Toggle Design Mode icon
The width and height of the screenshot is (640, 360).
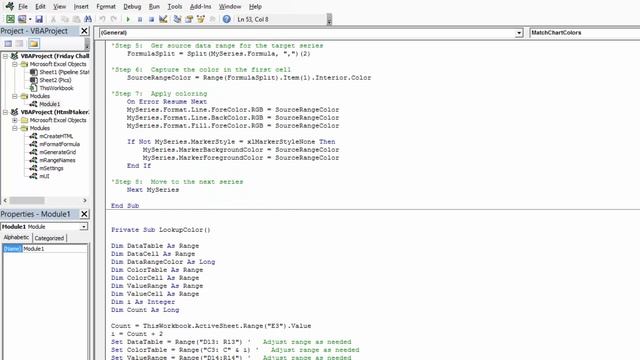click(x=163, y=19)
